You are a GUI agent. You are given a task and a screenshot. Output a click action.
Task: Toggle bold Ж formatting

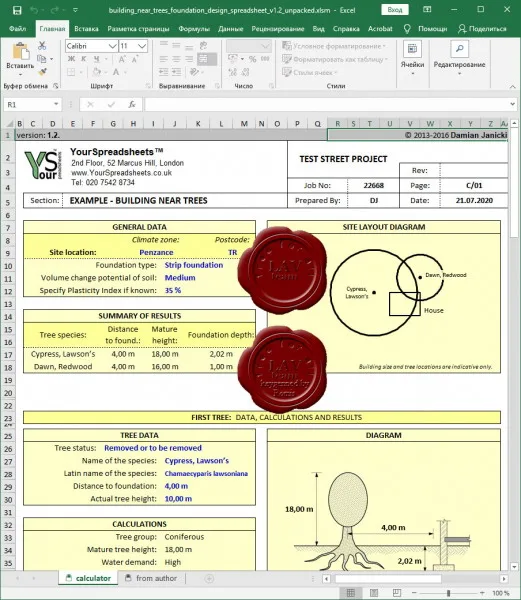[x=72, y=59]
